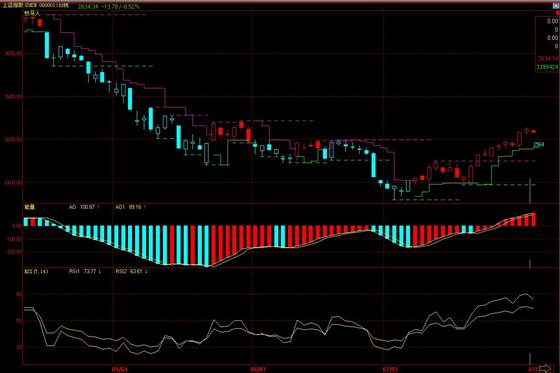
Task: Click the 2800.00 price axis label
Action: pos(14,97)
